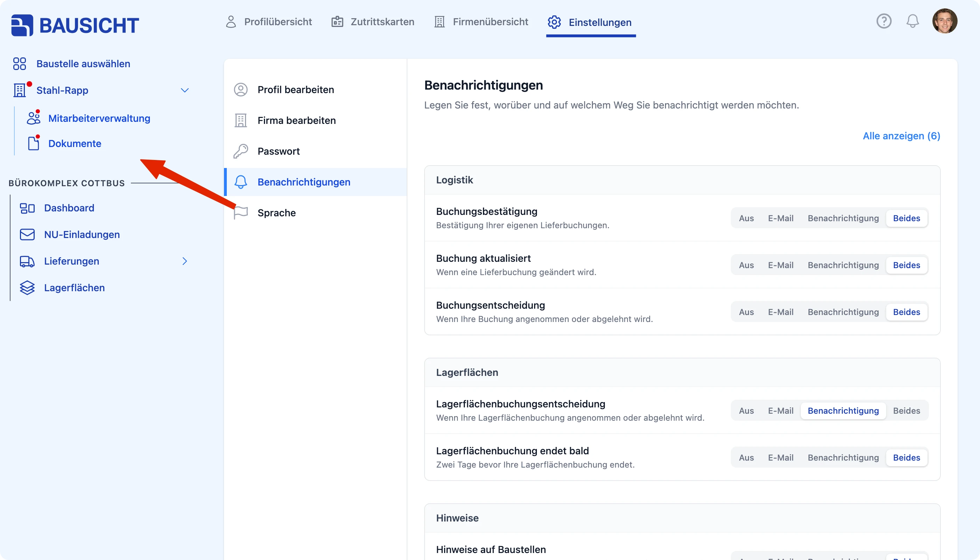
Task: Switch to the Zutrittskarten tab
Action: pyautogui.click(x=373, y=22)
